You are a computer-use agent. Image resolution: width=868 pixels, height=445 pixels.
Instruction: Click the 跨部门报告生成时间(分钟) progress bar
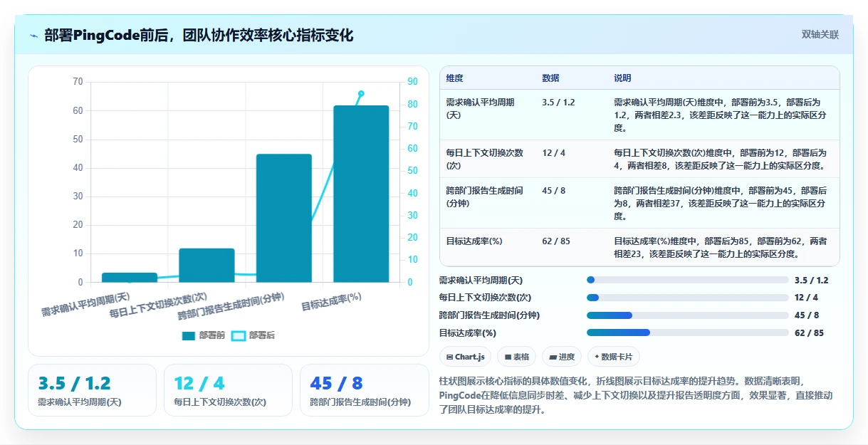687,315
